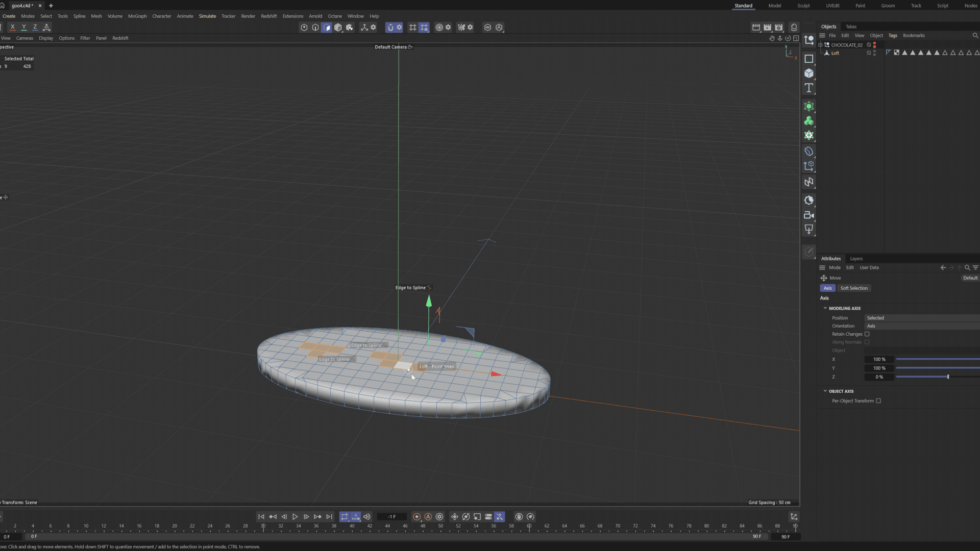The height and width of the screenshot is (551, 980).
Task: Expand the CHOCOLATE_02 object tree
Action: coord(820,45)
